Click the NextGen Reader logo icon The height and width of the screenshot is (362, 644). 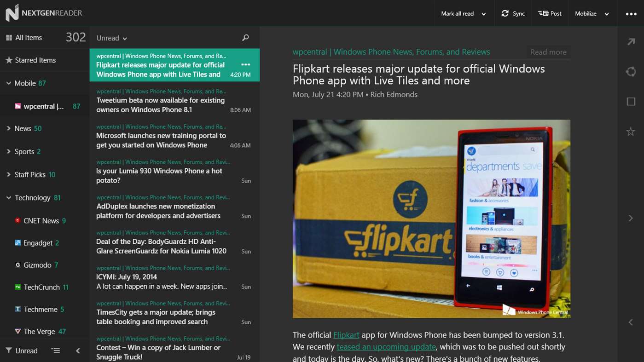(x=12, y=12)
